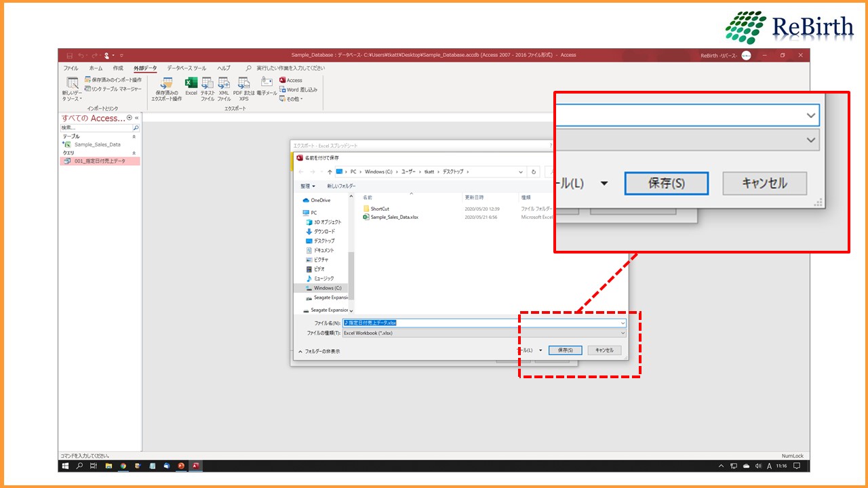Select OneDrive in the dialog sidebar

(x=321, y=200)
